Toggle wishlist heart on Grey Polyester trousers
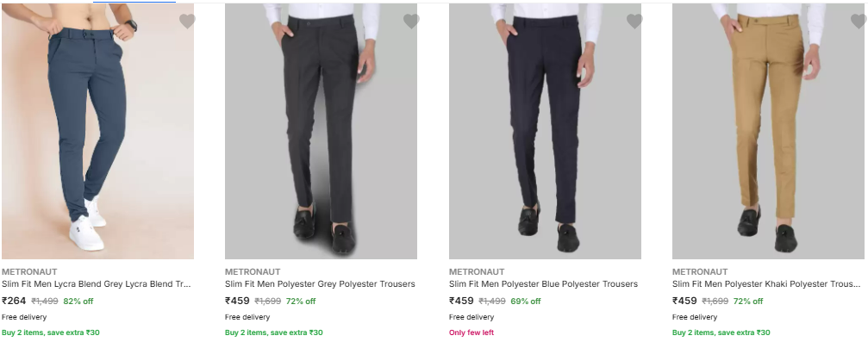868x342 pixels. coord(411,22)
